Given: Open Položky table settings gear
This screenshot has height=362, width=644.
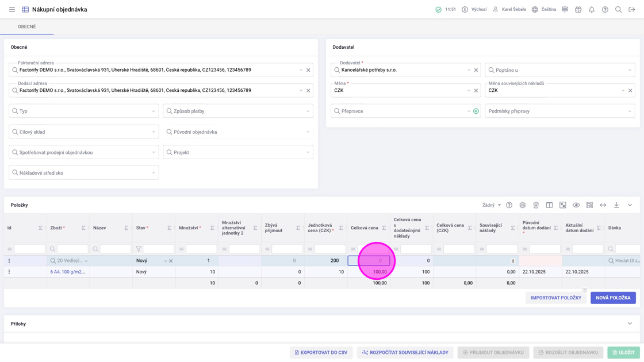Looking at the screenshot, I should (x=523, y=205).
